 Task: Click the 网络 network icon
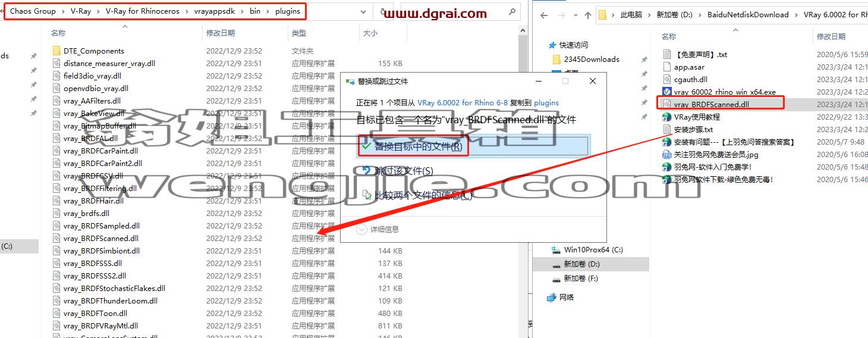[551, 297]
